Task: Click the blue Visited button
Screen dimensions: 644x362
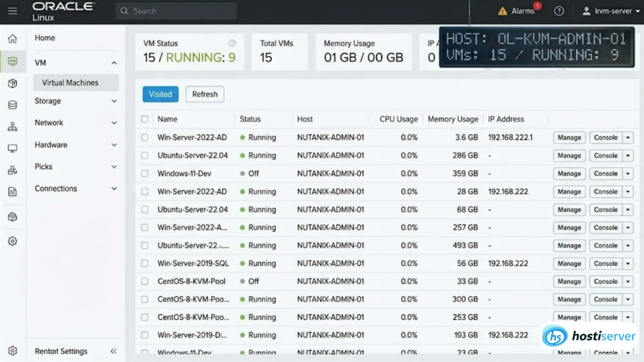Action: pos(161,94)
